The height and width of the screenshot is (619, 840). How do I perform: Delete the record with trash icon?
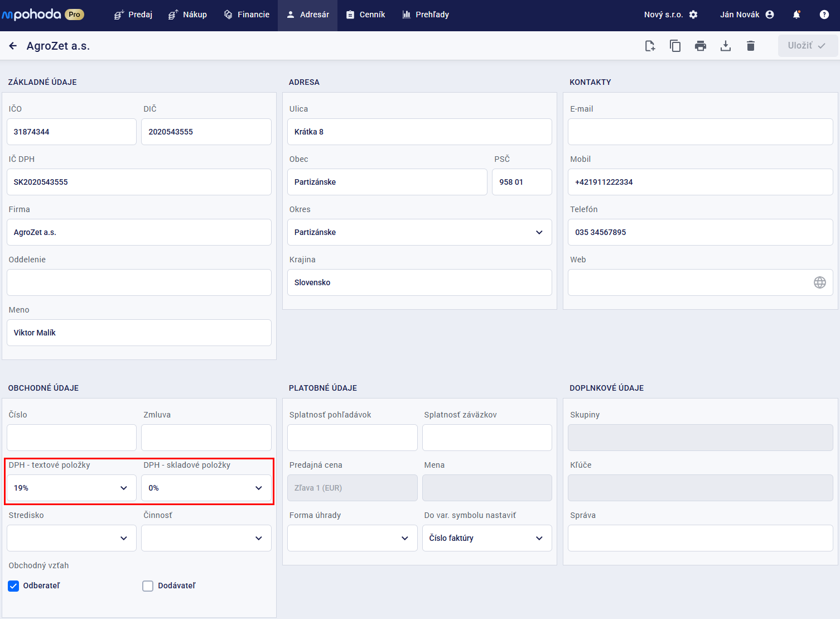click(751, 46)
